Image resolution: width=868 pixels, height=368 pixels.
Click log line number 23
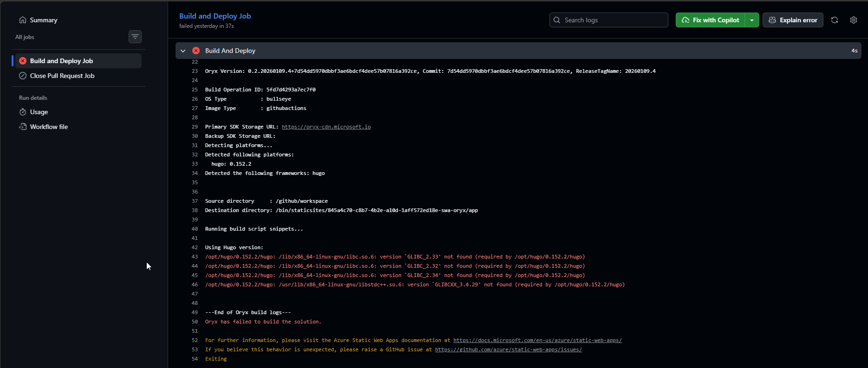click(x=195, y=71)
